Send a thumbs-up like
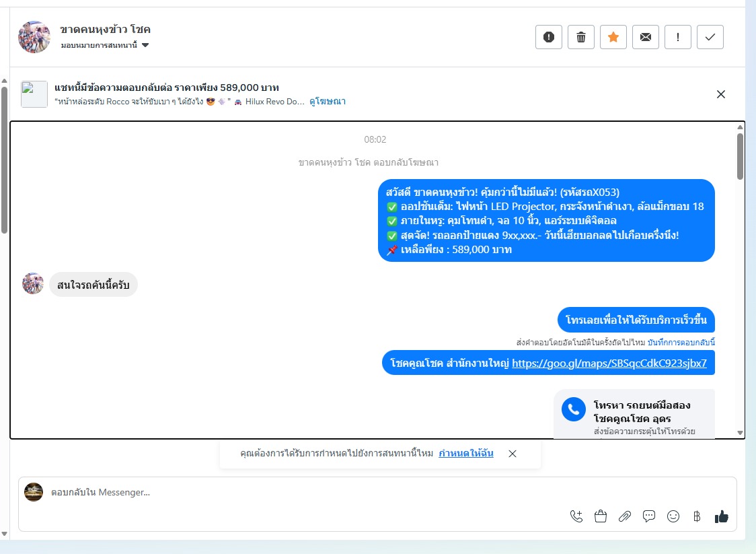This screenshot has height=554, width=756. tap(721, 516)
